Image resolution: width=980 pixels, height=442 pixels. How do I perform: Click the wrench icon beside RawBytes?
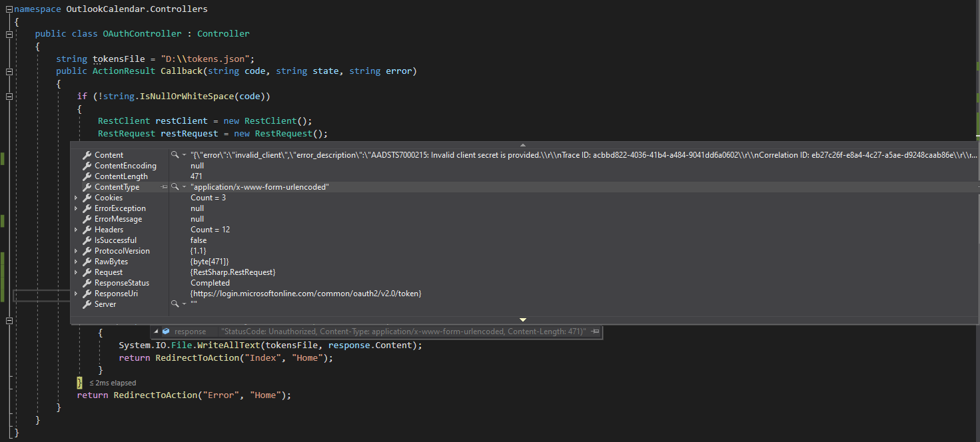point(87,262)
